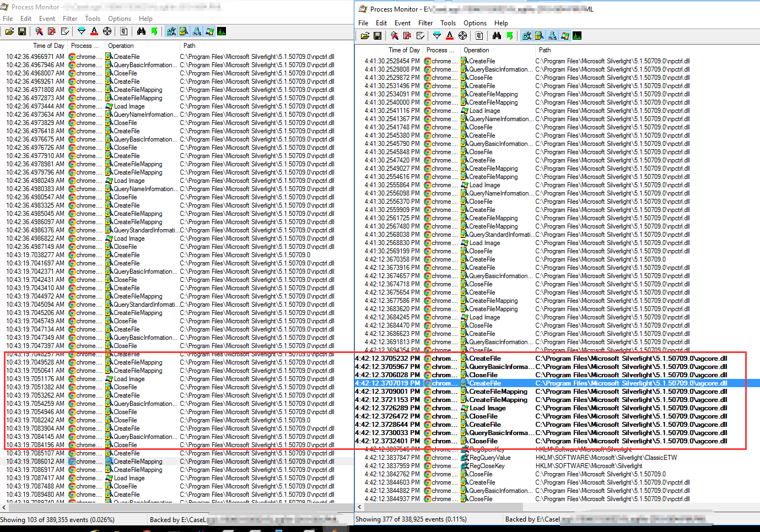Image resolution: width=760 pixels, height=532 pixels.
Task: Toggle Show Registry Activity in left window
Action: click(x=171, y=31)
